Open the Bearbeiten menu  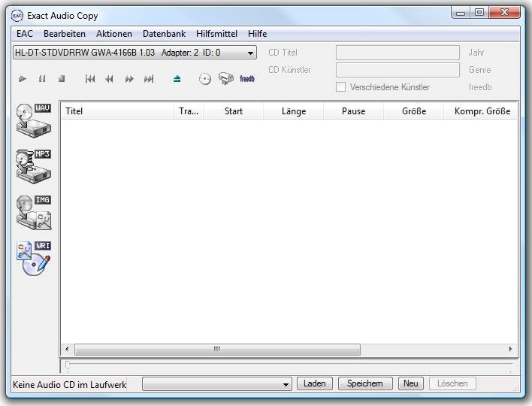pyautogui.click(x=65, y=34)
